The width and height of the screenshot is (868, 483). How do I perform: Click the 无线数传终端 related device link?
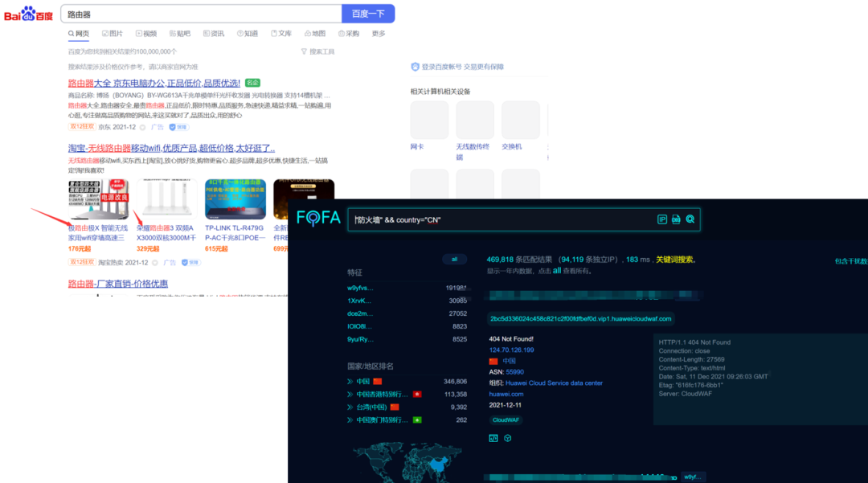coord(473,152)
